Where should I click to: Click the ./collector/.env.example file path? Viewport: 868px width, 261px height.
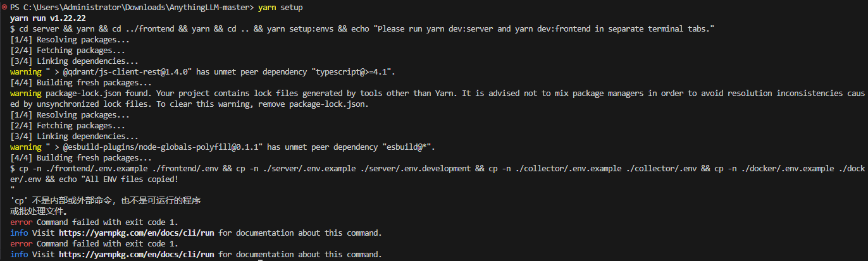pos(569,168)
